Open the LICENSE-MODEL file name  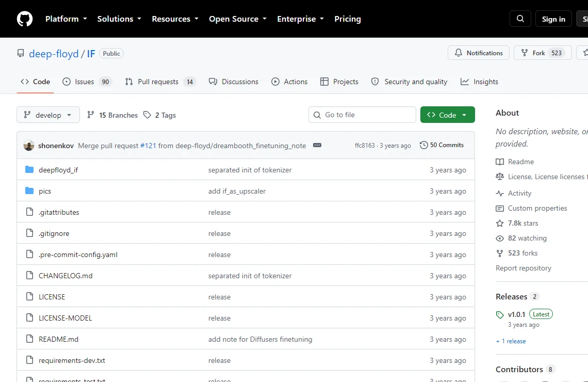point(66,318)
